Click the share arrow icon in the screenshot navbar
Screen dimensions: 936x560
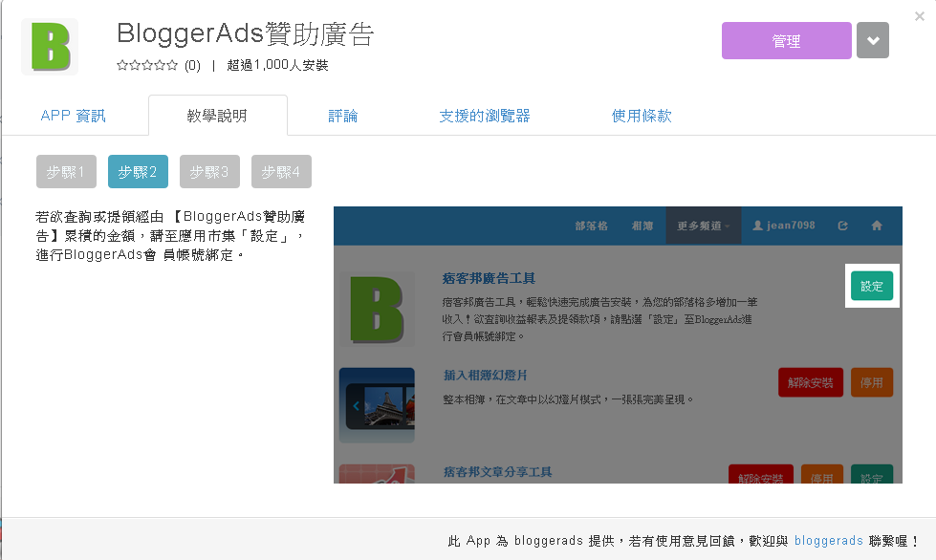click(x=843, y=226)
